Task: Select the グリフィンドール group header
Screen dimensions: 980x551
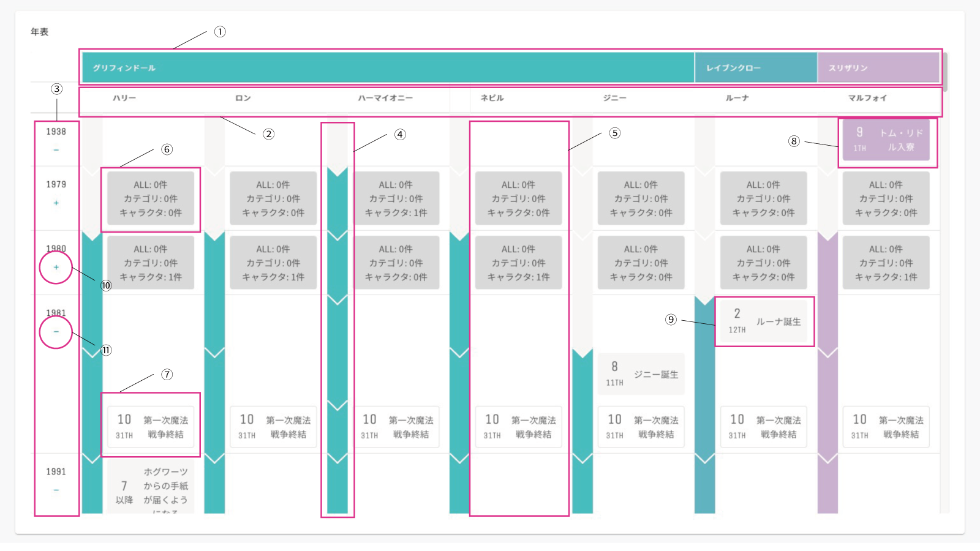Action: (x=388, y=67)
